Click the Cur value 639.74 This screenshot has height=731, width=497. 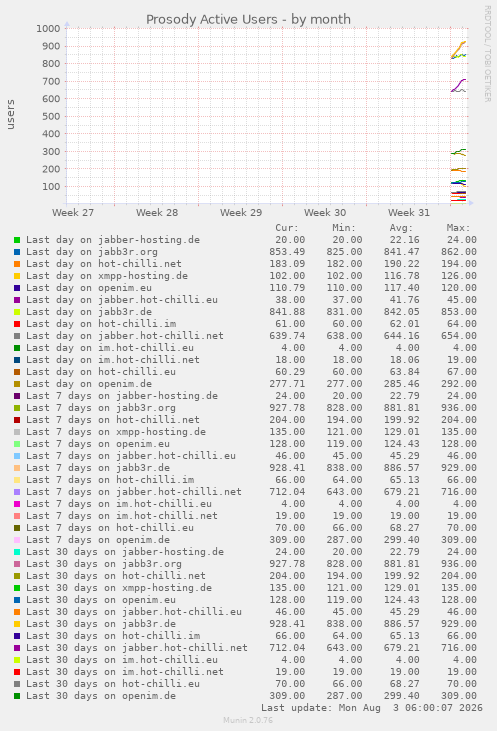tap(287, 336)
